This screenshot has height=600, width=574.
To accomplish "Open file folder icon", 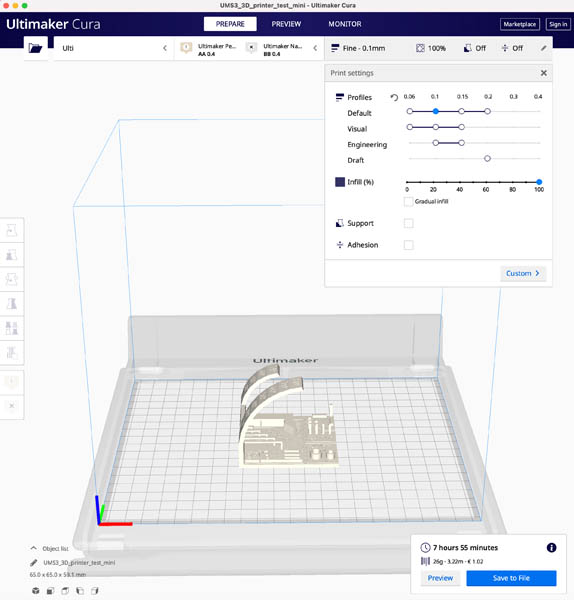I will point(35,48).
